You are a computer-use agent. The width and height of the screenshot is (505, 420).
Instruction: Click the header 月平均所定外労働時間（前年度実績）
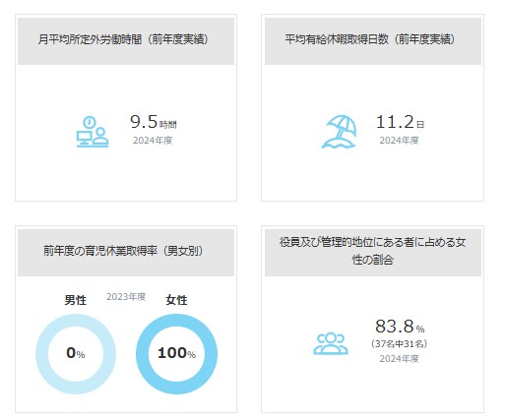(126, 41)
